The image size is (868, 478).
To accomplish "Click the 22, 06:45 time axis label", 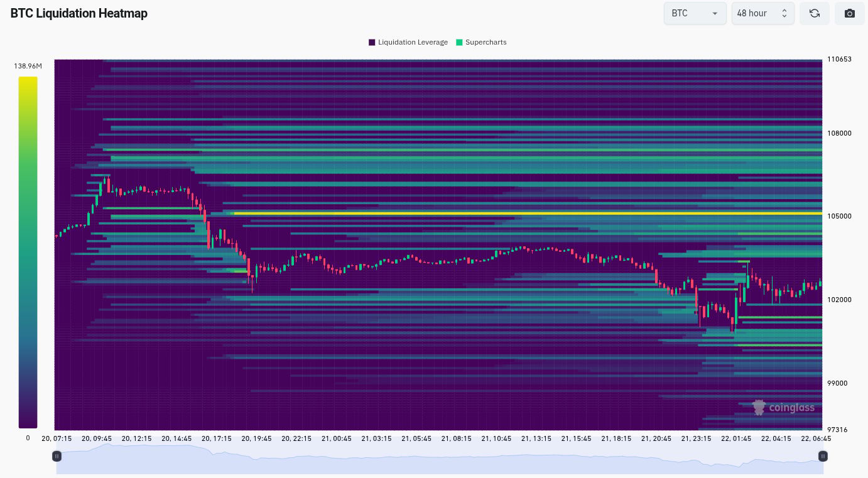I will (x=816, y=438).
